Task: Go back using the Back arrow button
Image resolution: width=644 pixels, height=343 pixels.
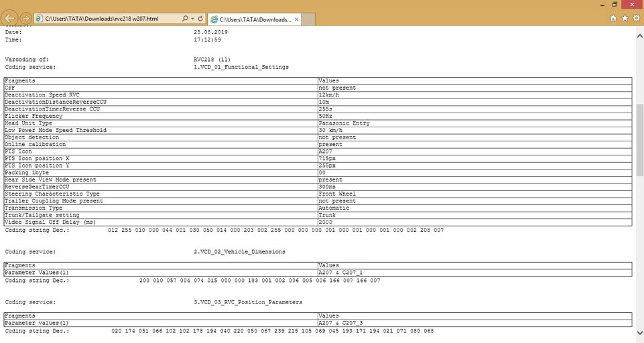Action: tap(10, 18)
